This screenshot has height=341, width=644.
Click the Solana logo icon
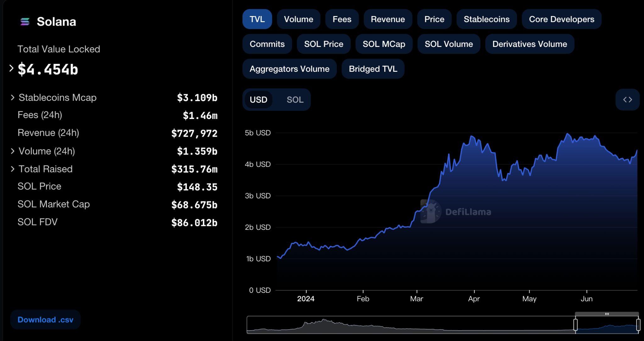[25, 22]
